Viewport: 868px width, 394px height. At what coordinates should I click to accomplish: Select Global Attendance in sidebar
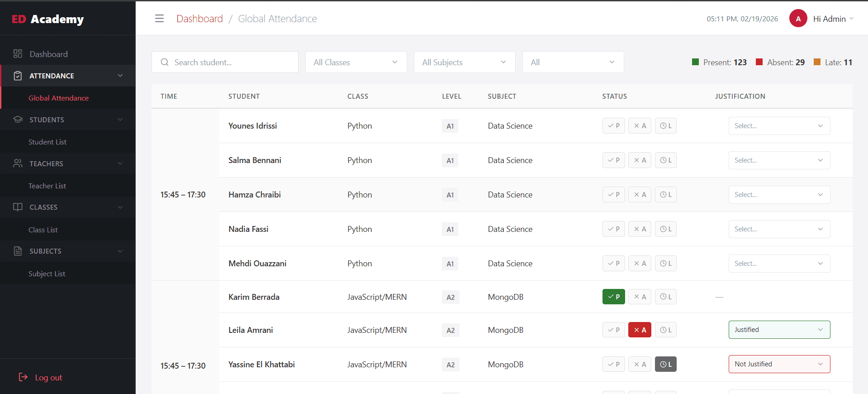coord(68,98)
